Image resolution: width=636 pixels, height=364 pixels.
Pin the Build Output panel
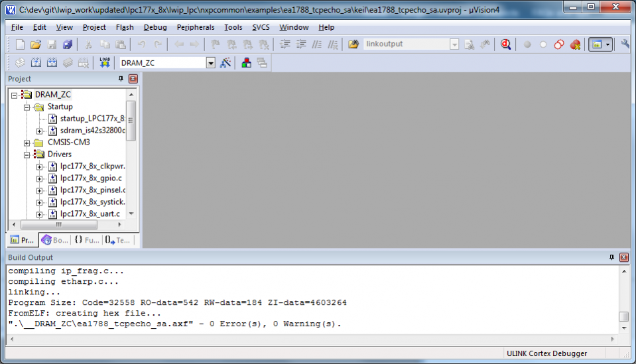(611, 257)
